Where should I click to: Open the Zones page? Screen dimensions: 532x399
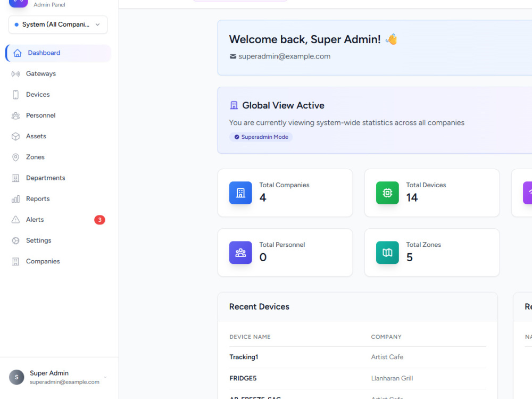(x=59, y=157)
